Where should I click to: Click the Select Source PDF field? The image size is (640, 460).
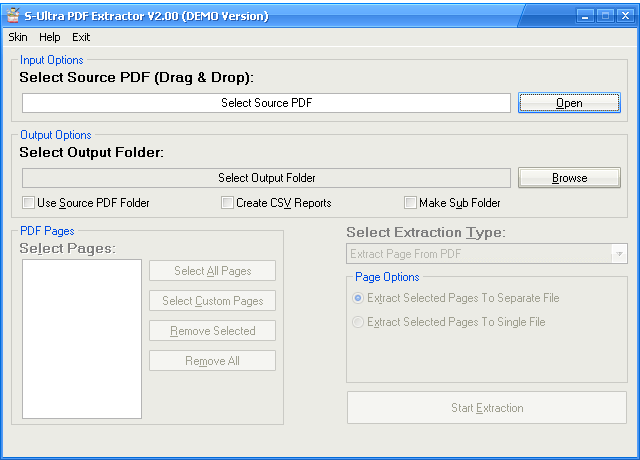266,103
